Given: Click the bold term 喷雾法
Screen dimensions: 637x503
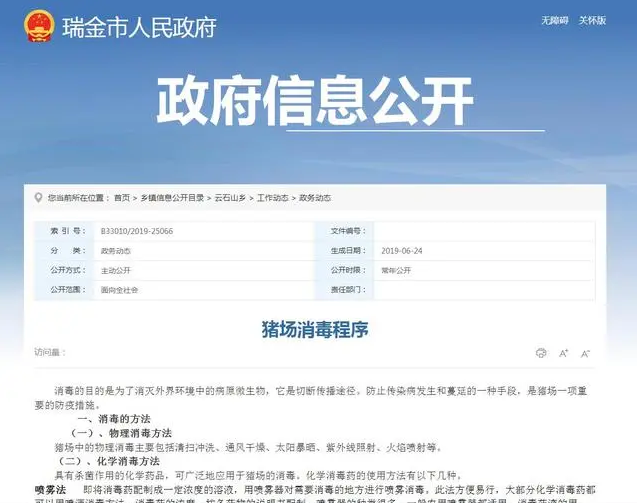Looking at the screenshot, I should (50, 489).
